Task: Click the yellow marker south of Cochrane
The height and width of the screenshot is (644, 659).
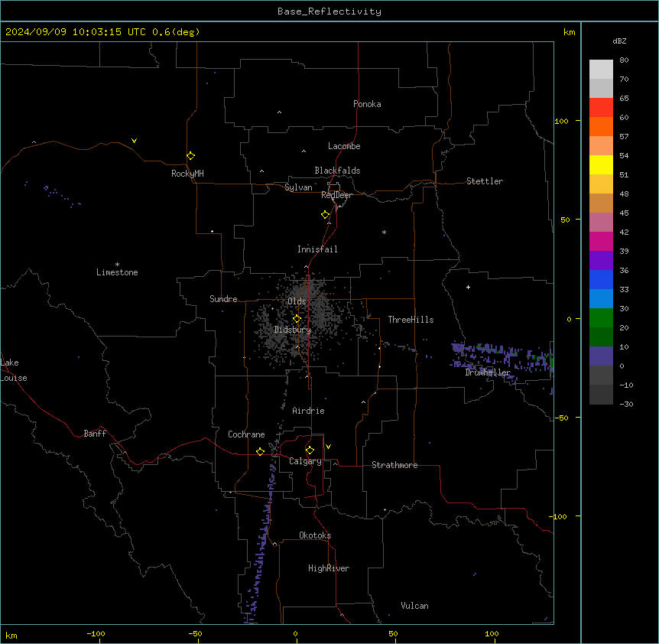Action: [x=260, y=451]
